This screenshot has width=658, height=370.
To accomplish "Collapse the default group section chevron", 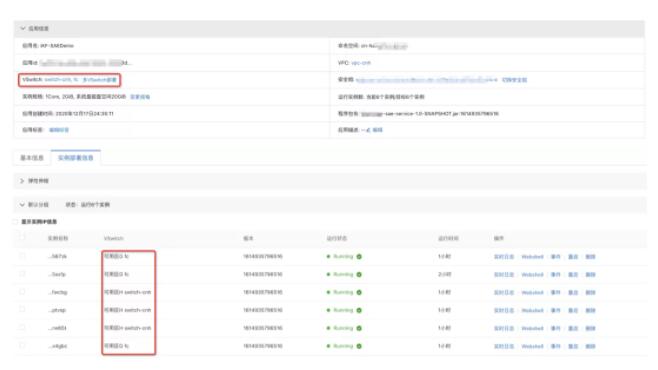I will pyautogui.click(x=22, y=205).
